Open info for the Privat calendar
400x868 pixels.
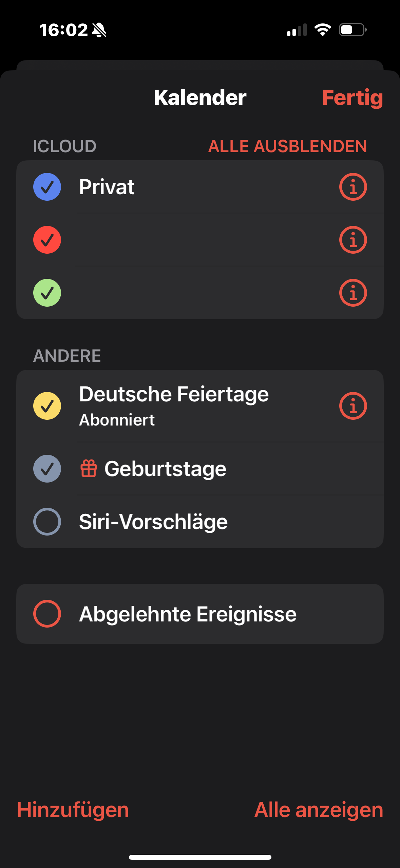click(353, 187)
